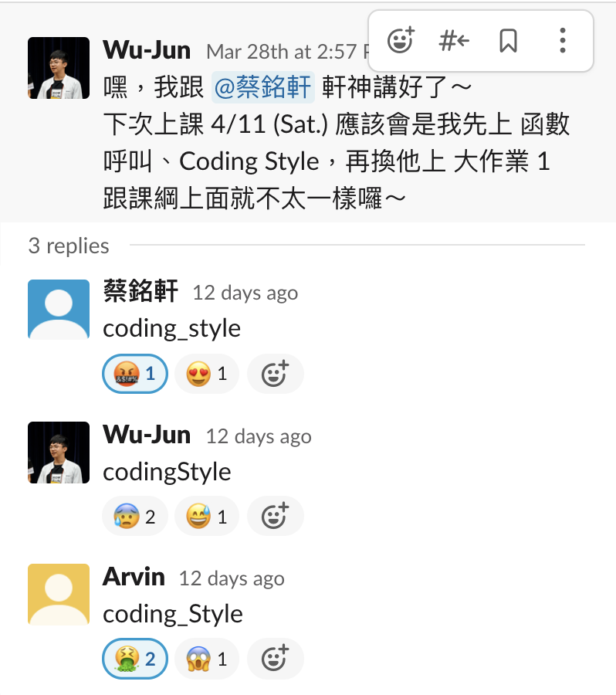
Task: Bookmark Wu-Jun's message
Action: [x=508, y=40]
